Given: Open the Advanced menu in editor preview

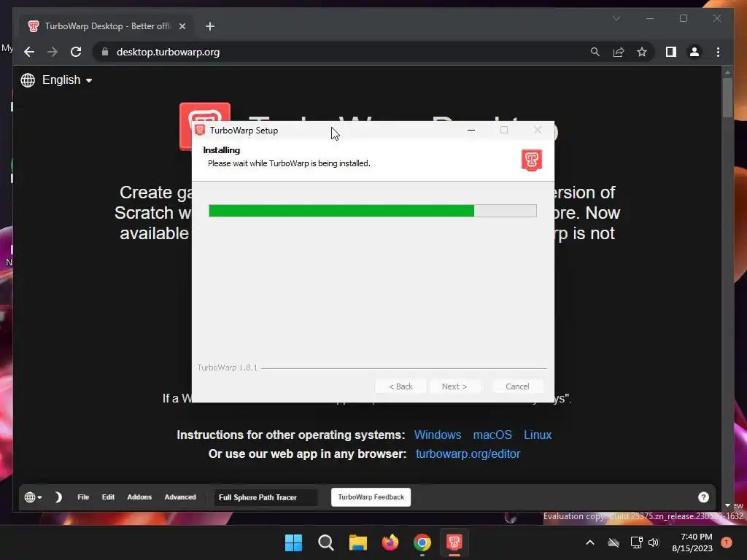Looking at the screenshot, I should [180, 497].
